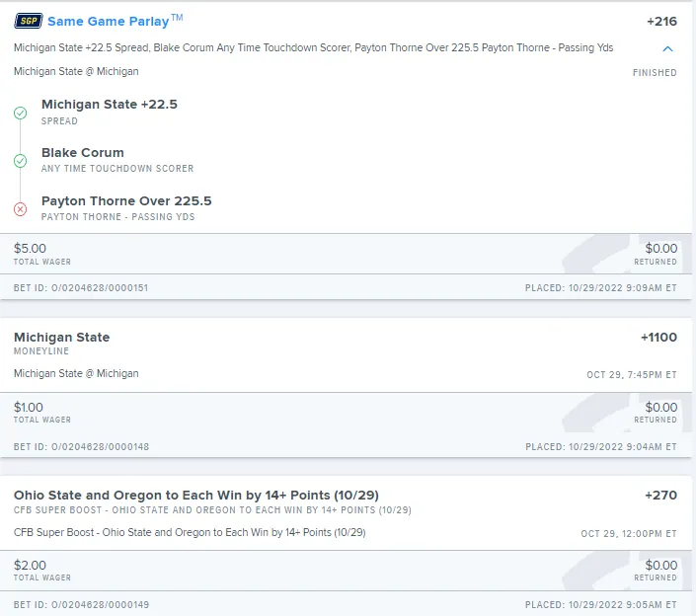696x616 pixels.
Task: Click the CFB SUPER BOOST uppercase subtitle
Action: click(212, 510)
